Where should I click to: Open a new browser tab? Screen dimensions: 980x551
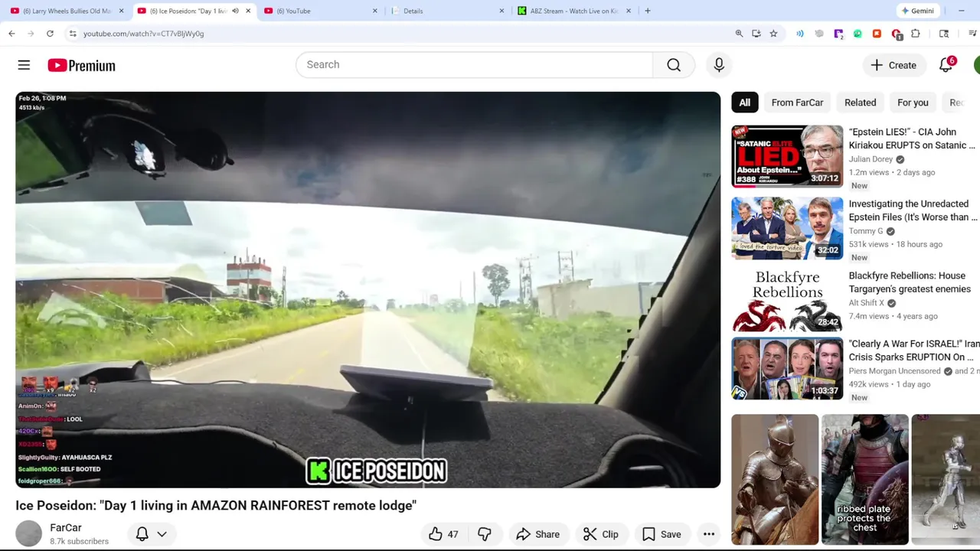(648, 11)
